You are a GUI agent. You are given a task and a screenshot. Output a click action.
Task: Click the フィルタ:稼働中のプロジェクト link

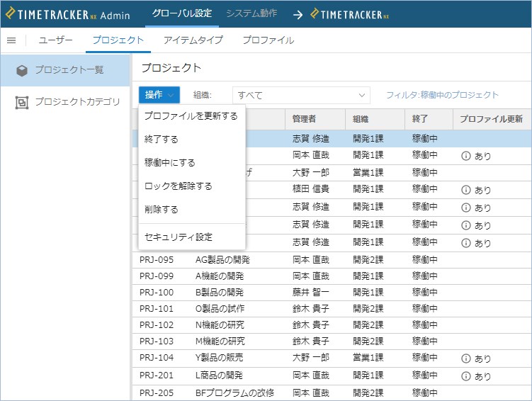coord(442,95)
